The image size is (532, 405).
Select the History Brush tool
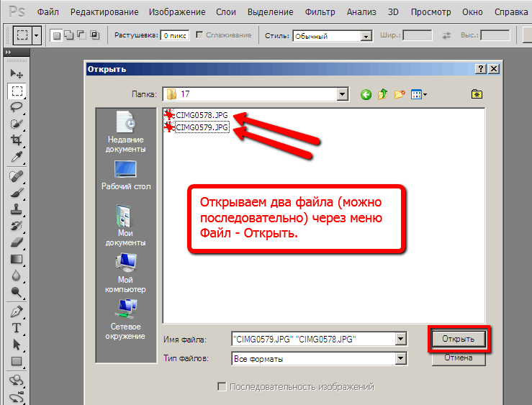[x=17, y=226]
